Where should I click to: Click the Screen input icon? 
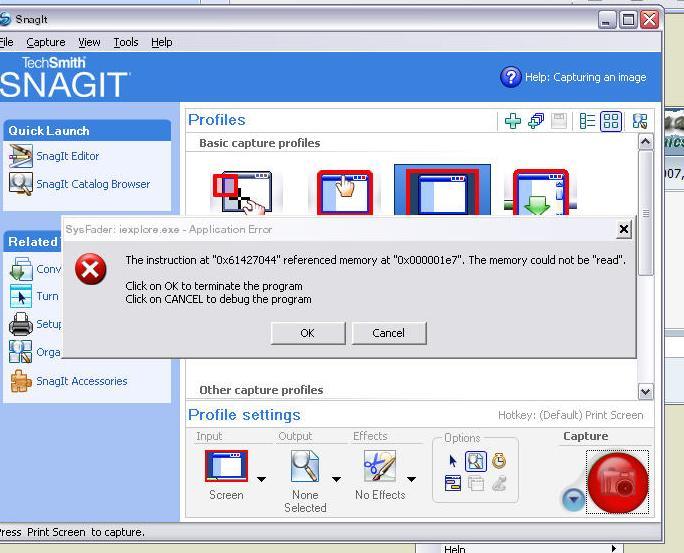(x=226, y=466)
